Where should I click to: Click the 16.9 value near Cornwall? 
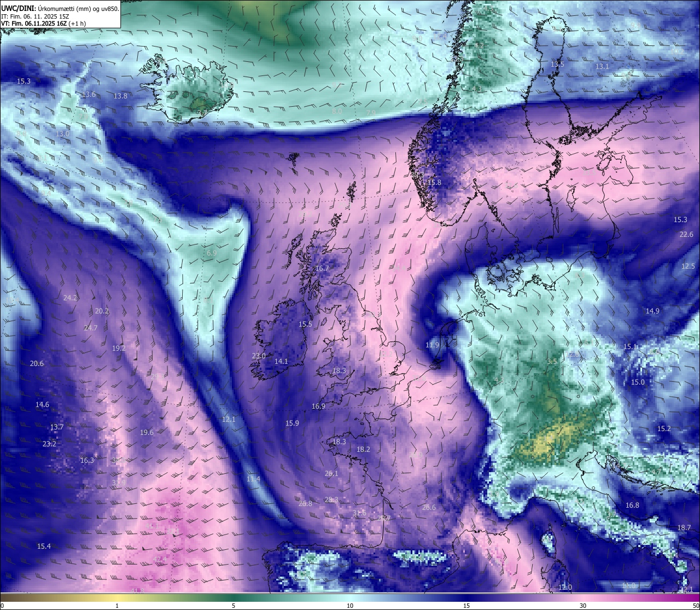pos(318,406)
